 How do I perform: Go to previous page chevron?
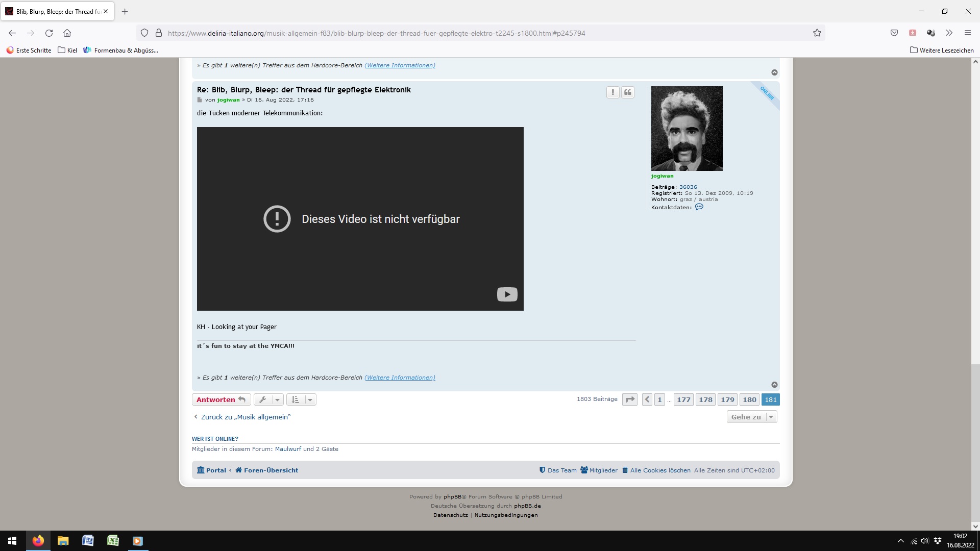pos(647,399)
